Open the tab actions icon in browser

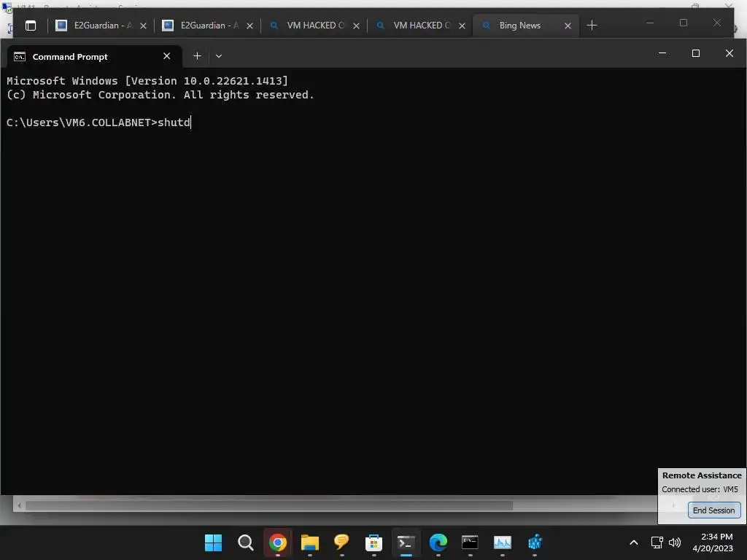coord(31,26)
